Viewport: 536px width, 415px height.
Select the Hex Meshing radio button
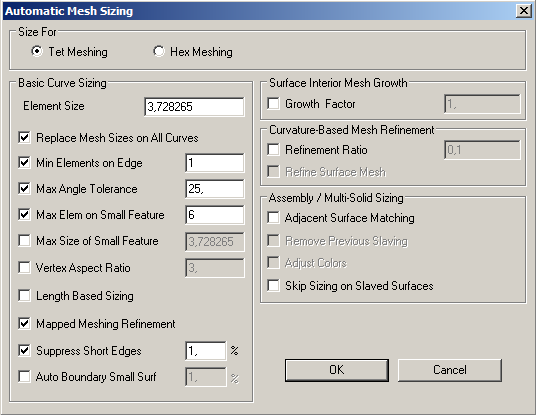[x=158, y=51]
